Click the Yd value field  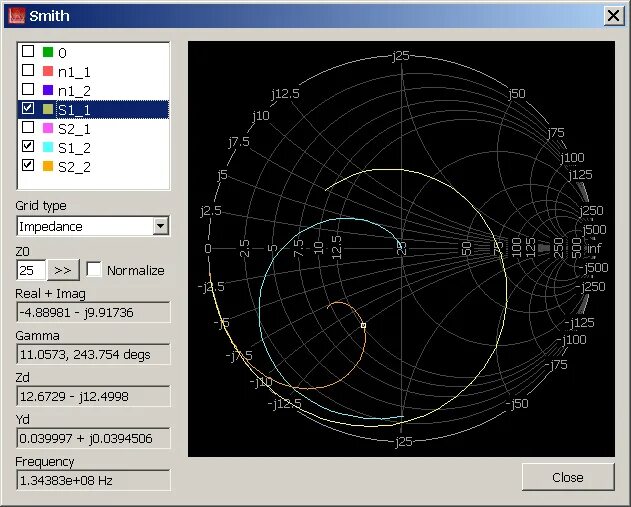click(93, 438)
